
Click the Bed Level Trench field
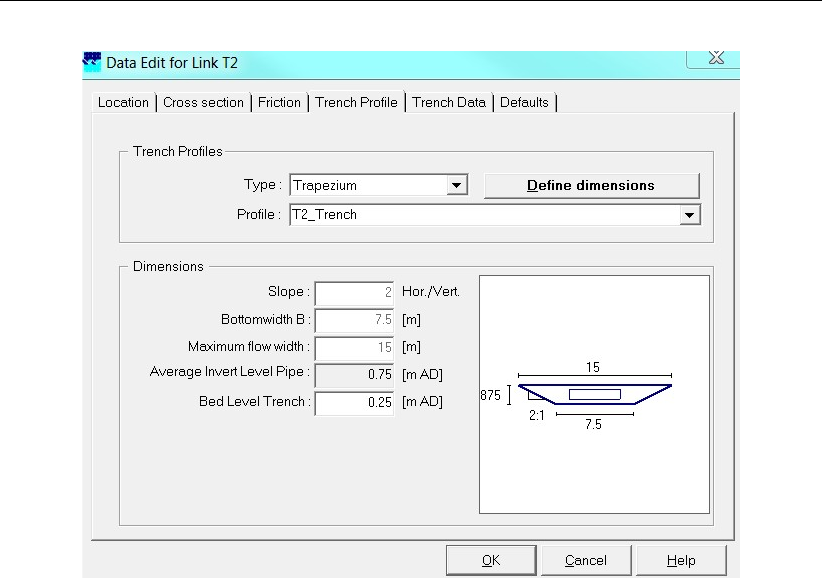[x=354, y=402]
